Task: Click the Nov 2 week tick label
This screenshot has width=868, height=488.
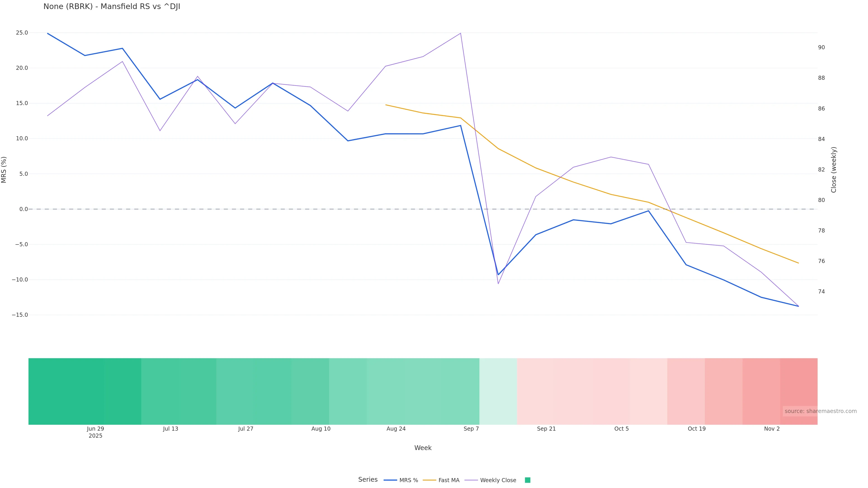Action: pos(772,429)
